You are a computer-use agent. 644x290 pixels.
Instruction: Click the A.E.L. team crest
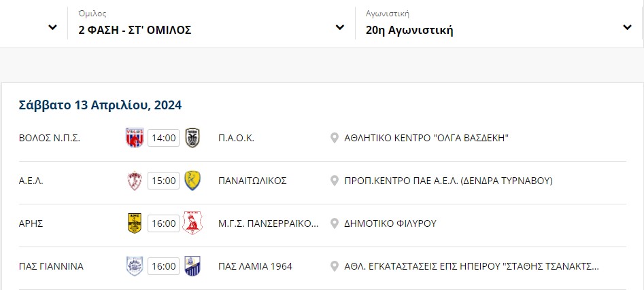pyautogui.click(x=135, y=181)
